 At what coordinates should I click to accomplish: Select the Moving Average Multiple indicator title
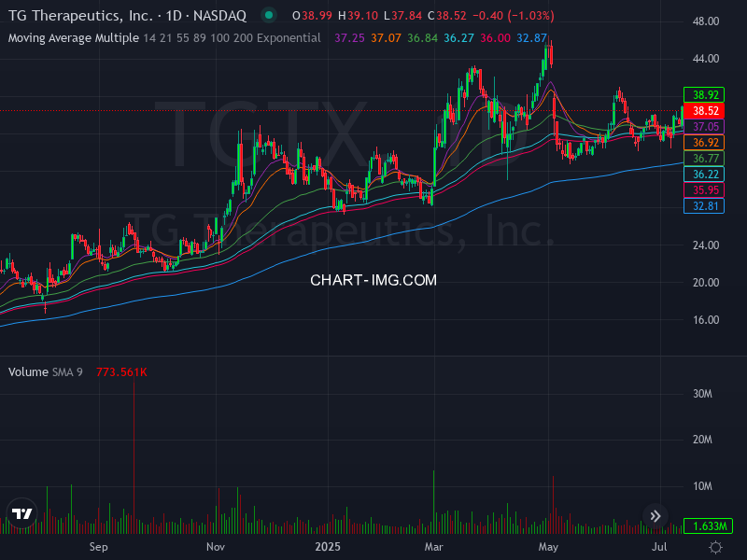[x=73, y=39]
